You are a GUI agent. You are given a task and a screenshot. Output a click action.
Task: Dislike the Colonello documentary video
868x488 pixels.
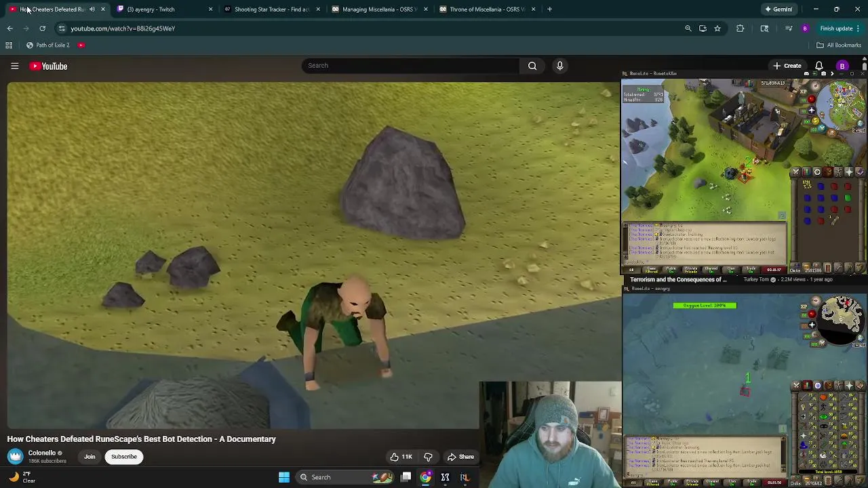pos(428,457)
